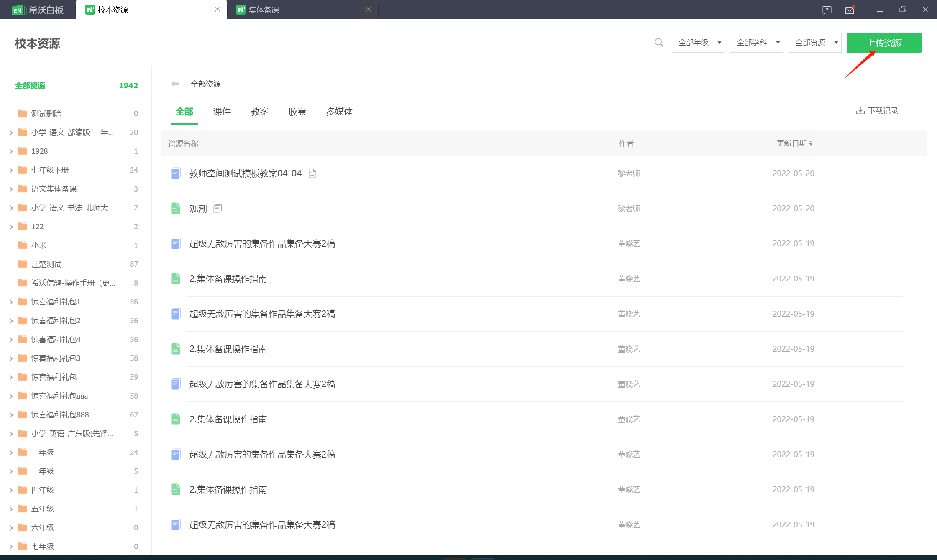
Task: Click the 七年级下册 folder icon
Action: click(x=23, y=170)
